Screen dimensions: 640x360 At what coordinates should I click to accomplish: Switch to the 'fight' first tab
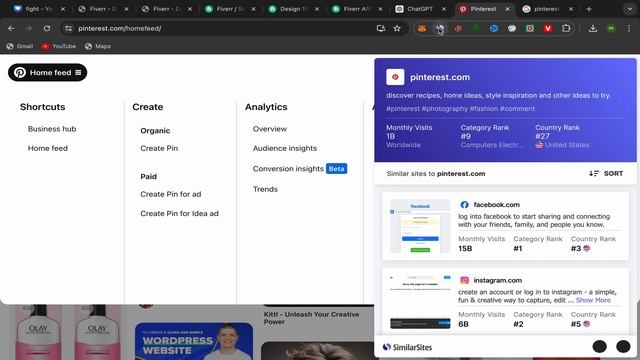33,9
